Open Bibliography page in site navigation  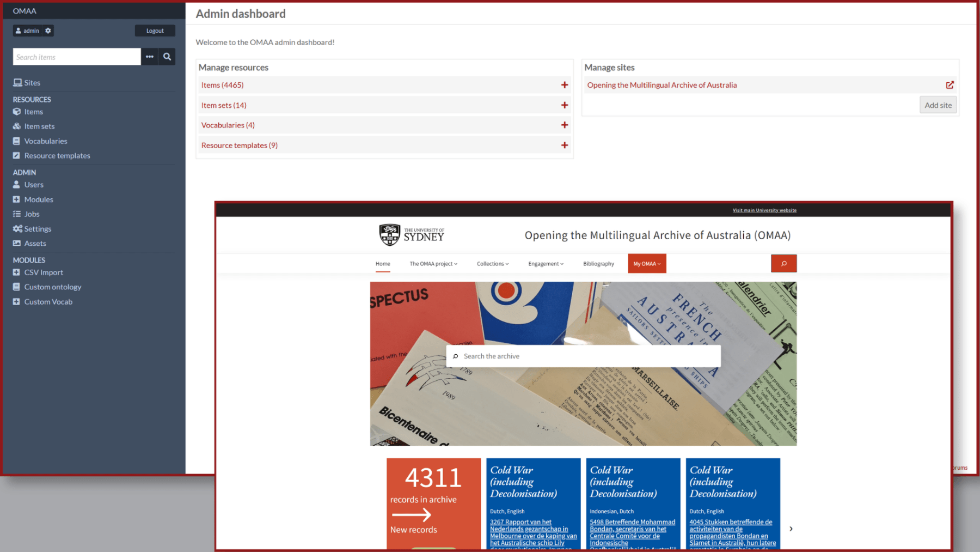(598, 264)
